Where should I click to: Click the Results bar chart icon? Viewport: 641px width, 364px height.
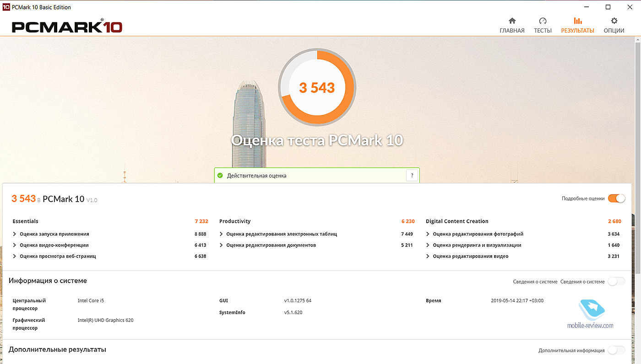(578, 21)
